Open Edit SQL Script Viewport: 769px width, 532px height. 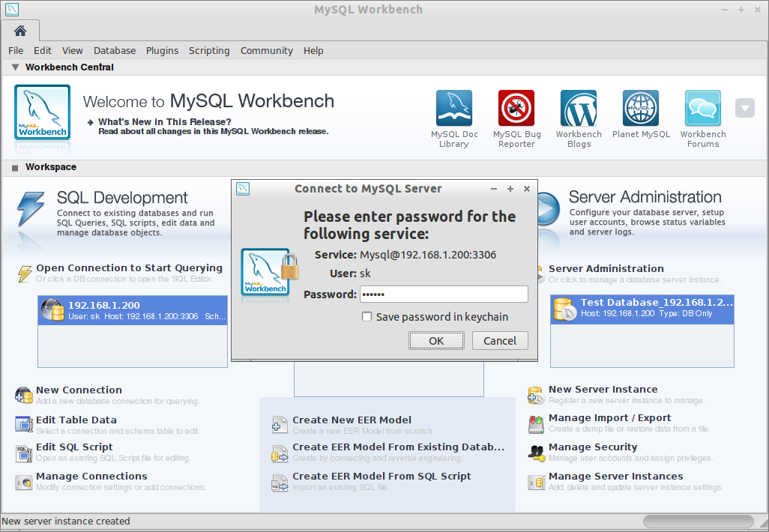pos(74,447)
